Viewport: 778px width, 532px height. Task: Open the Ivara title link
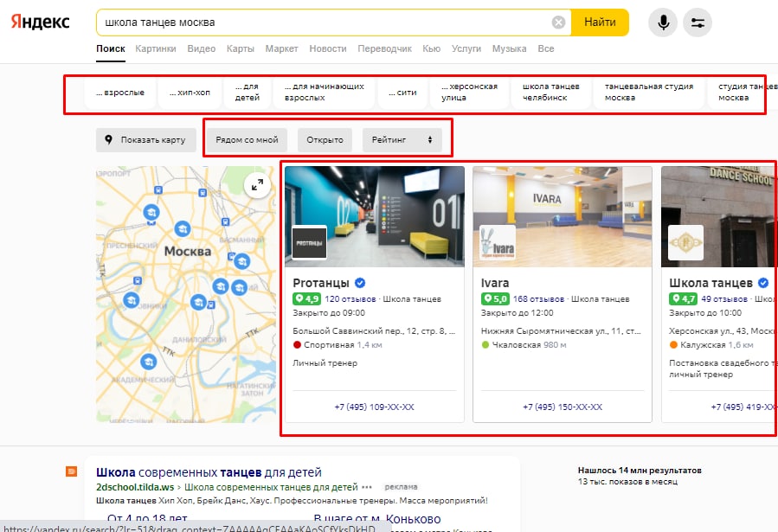(x=495, y=283)
